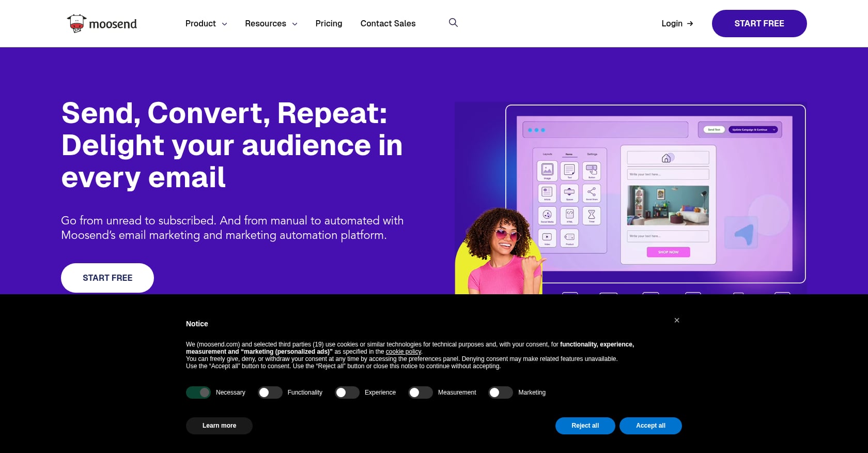868x453 pixels.
Task: Click the Send Test pill in the illustration
Action: pyautogui.click(x=714, y=130)
